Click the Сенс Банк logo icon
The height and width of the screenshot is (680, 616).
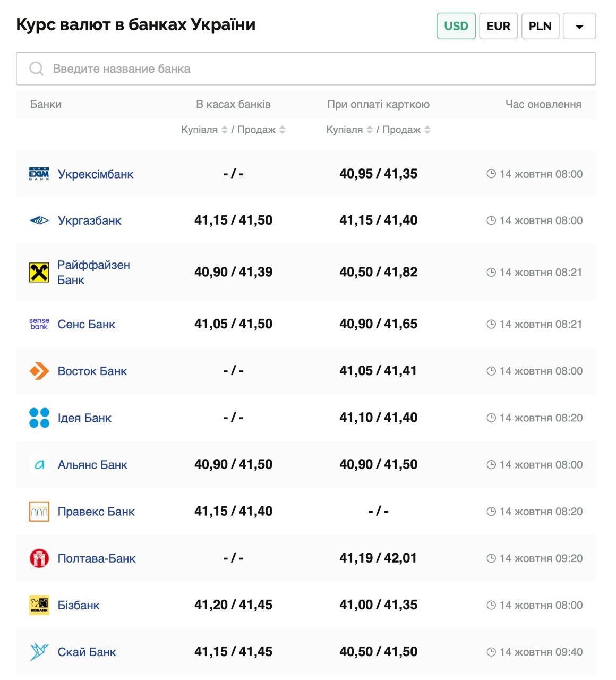click(39, 324)
